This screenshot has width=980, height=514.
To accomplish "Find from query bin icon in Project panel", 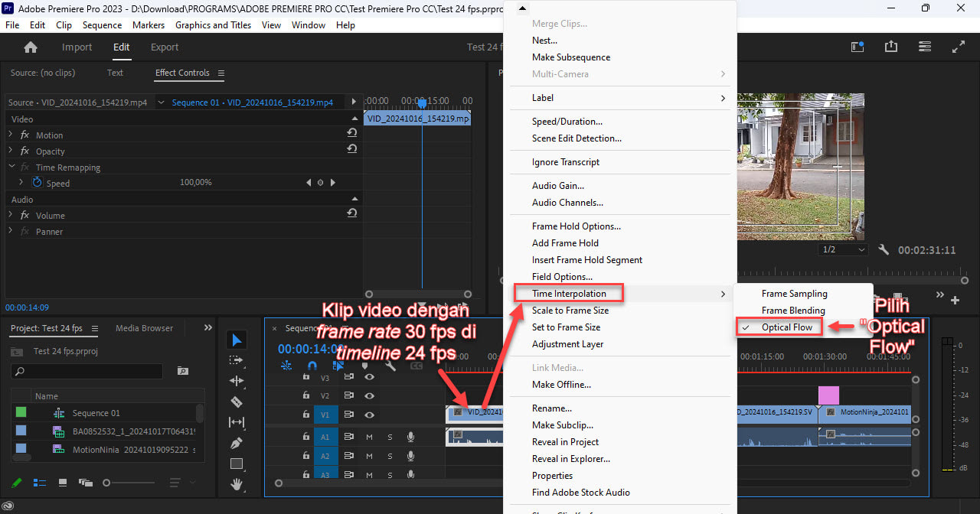I will (183, 371).
